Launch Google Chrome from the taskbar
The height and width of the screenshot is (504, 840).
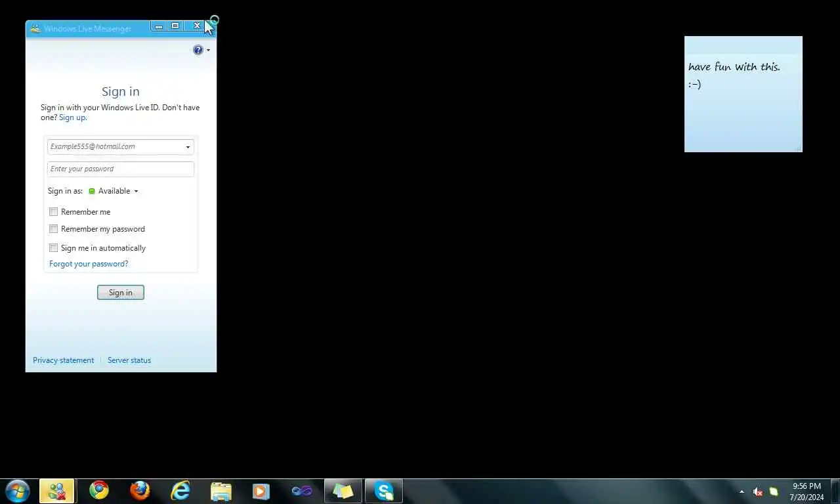click(99, 490)
